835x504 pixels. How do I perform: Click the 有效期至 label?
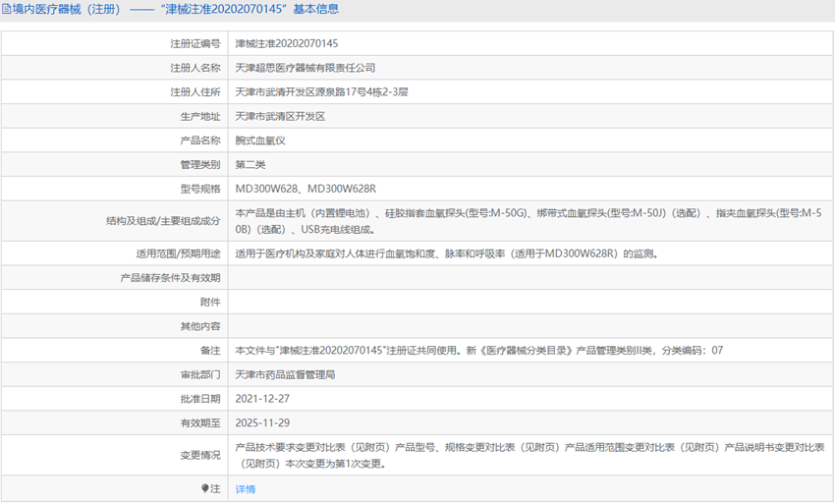coord(200,423)
